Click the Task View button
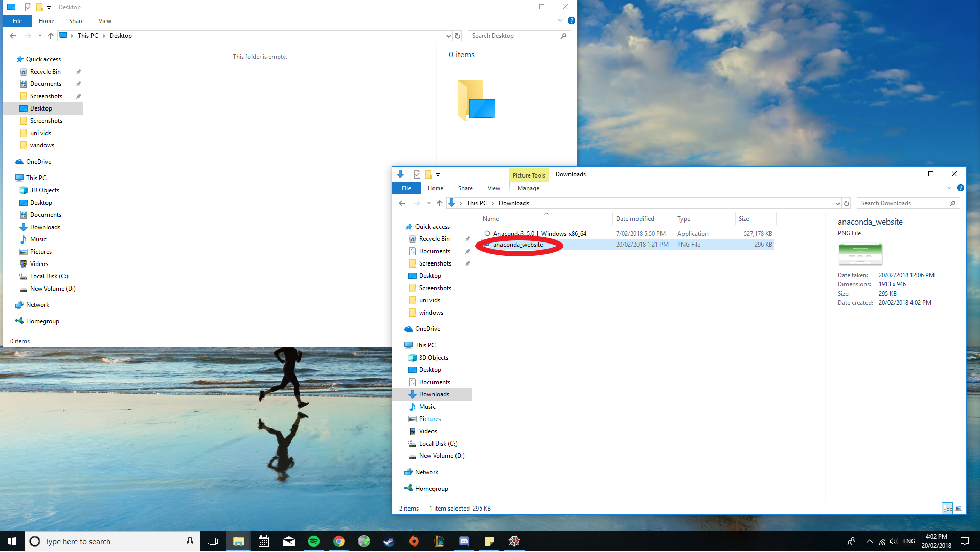 213,541
